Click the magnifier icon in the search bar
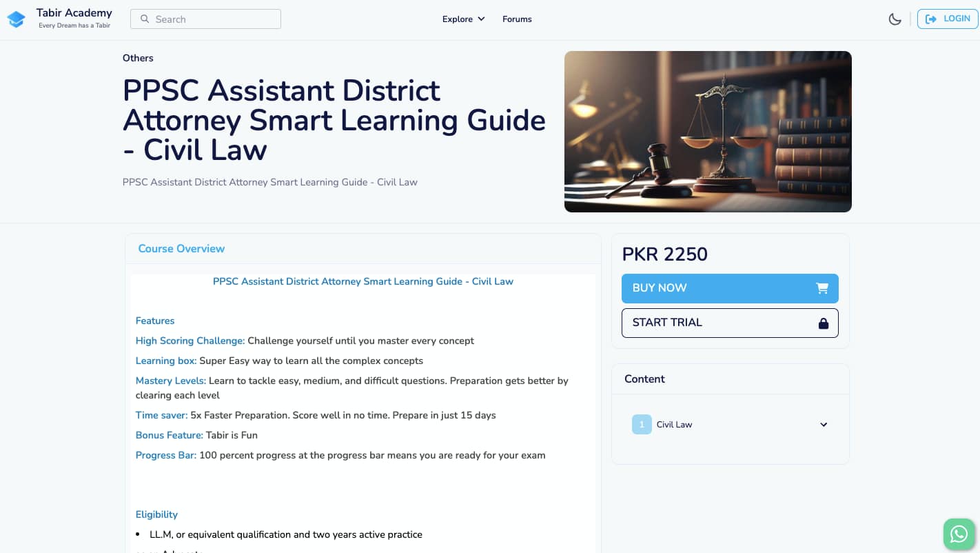980x553 pixels. tap(145, 19)
